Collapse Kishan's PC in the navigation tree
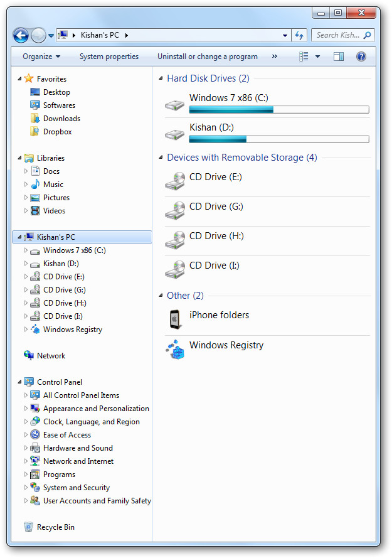This screenshot has height=558, width=392. (x=19, y=237)
